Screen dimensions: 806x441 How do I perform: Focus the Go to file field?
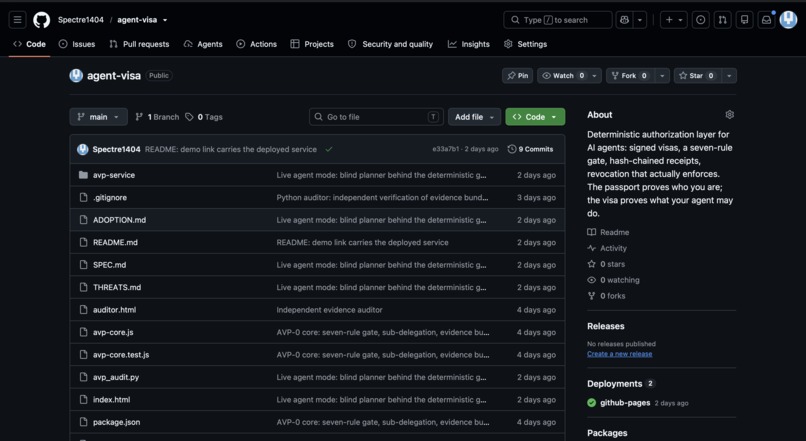tap(376, 117)
